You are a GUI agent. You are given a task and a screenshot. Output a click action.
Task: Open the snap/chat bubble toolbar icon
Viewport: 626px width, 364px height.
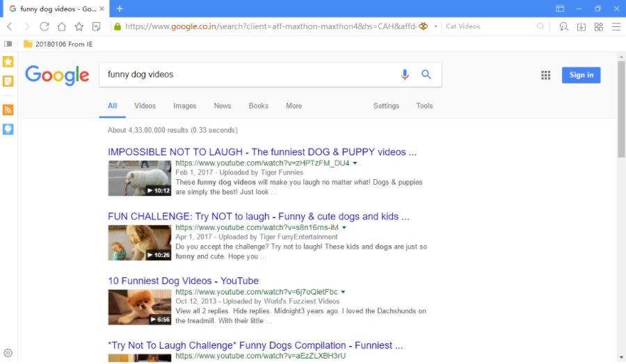pyautogui.click(x=563, y=26)
